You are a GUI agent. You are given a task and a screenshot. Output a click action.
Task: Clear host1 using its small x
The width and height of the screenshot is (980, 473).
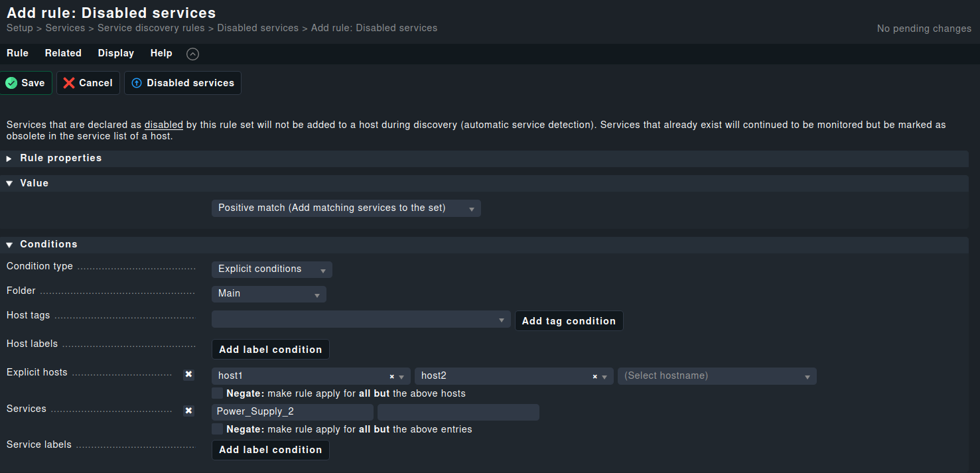tap(391, 377)
